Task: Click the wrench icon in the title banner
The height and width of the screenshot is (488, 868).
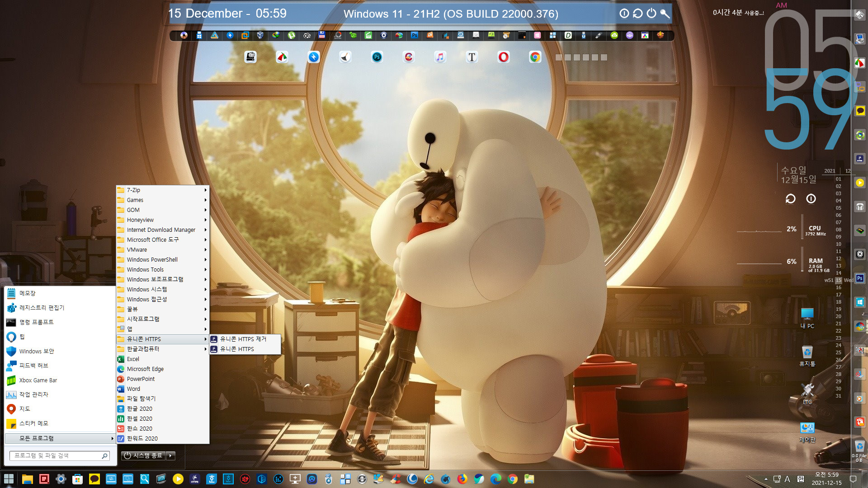Action: [x=665, y=14]
